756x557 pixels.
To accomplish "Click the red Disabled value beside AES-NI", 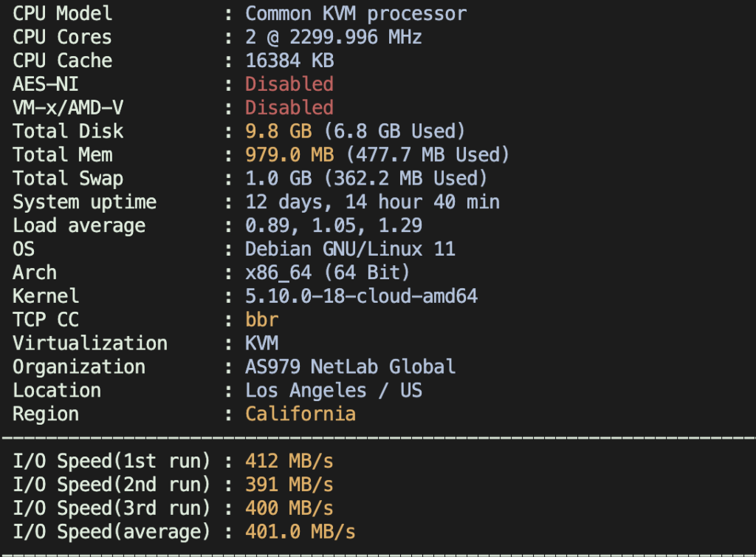I will pyautogui.click(x=289, y=84).
